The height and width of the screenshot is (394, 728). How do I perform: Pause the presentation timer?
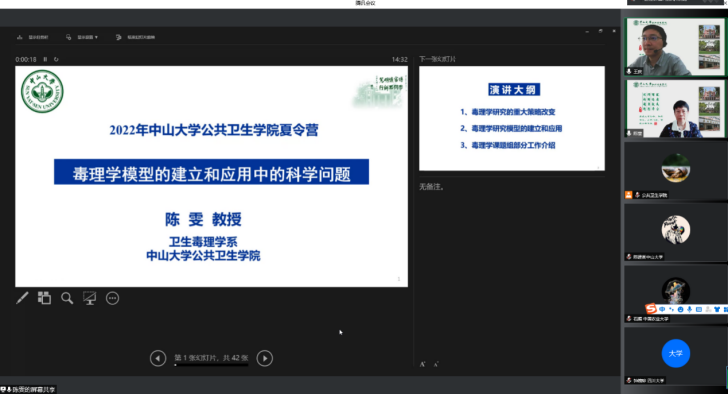pyautogui.click(x=45, y=59)
